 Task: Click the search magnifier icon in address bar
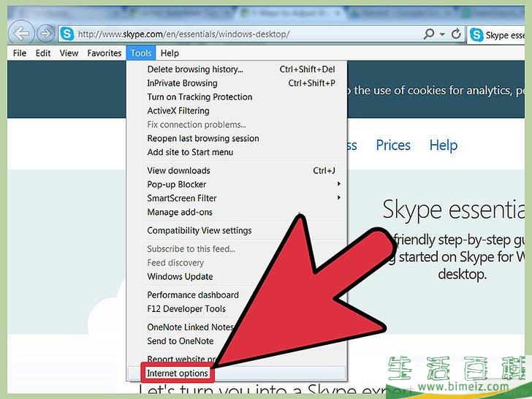429,34
